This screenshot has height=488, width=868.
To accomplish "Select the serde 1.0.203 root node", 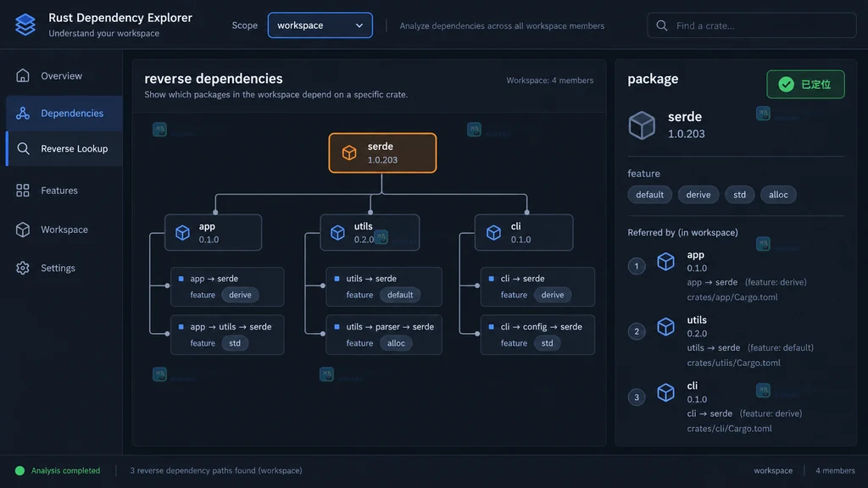I will [382, 152].
